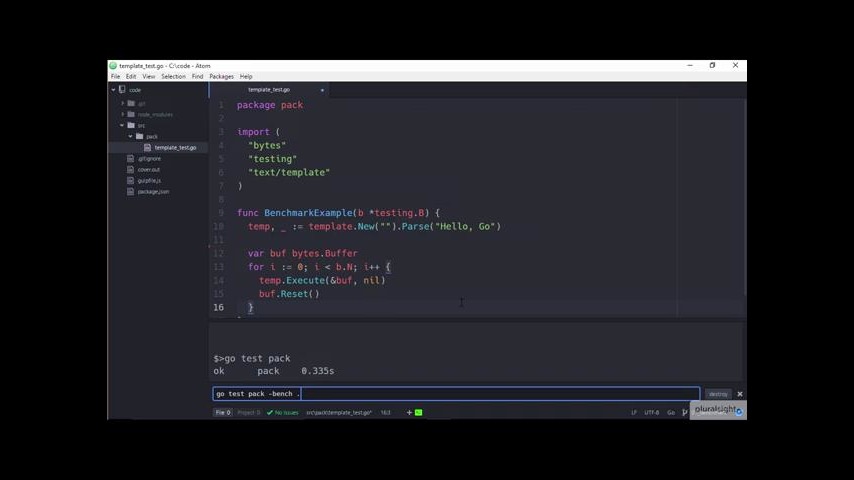Image resolution: width=854 pixels, height=480 pixels.
Task: Click the plus icon to add terminal
Action: point(409,412)
